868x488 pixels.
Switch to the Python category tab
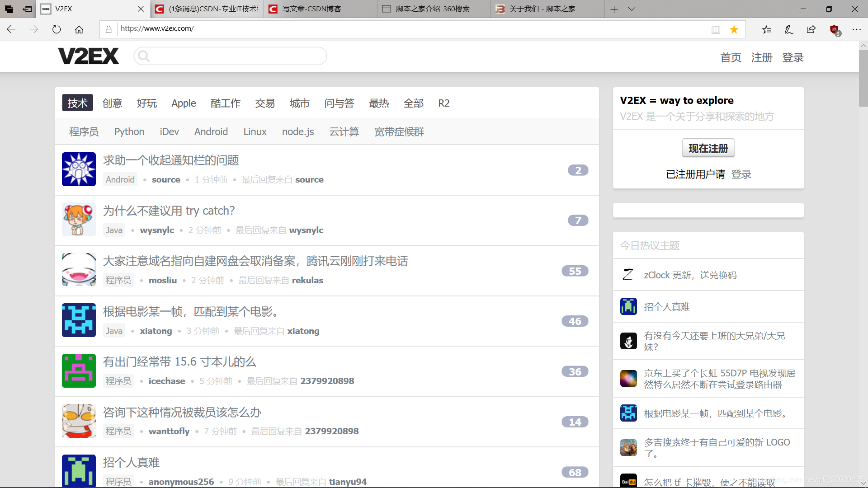129,131
